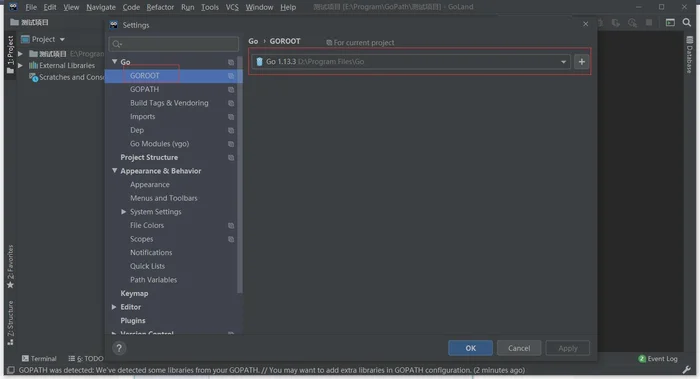The image size is (700, 379).
Task: Open the Terminal tool window
Action: point(39,358)
